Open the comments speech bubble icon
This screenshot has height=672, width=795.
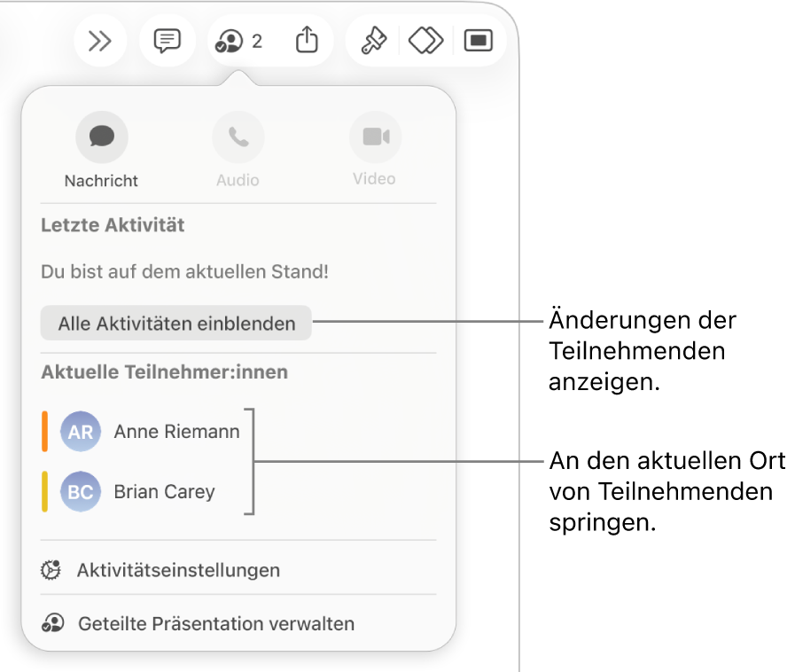[x=168, y=41]
